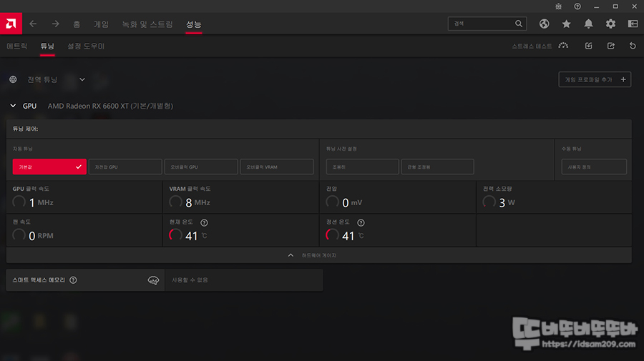
Task: Select the 균형 조정됨 tuning preset
Action: [x=437, y=167]
